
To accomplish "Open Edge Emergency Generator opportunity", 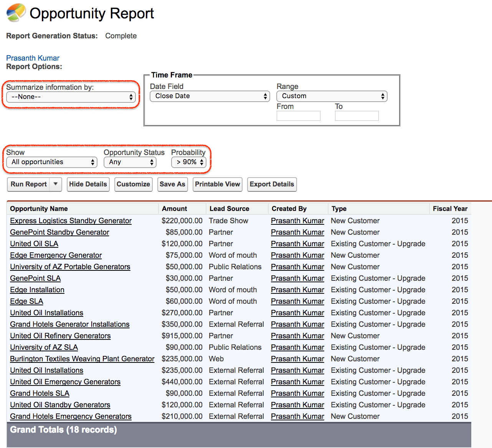I will tap(56, 255).
